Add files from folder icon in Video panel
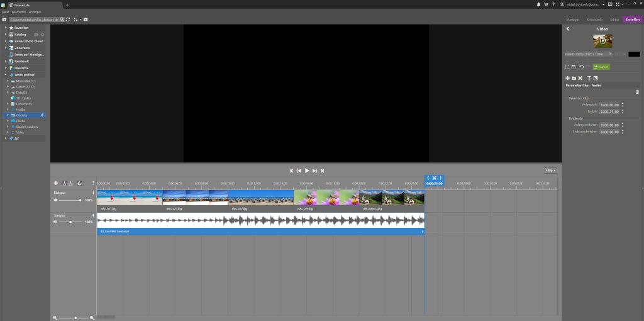Viewport: 644px width, 321px height. tap(574, 78)
